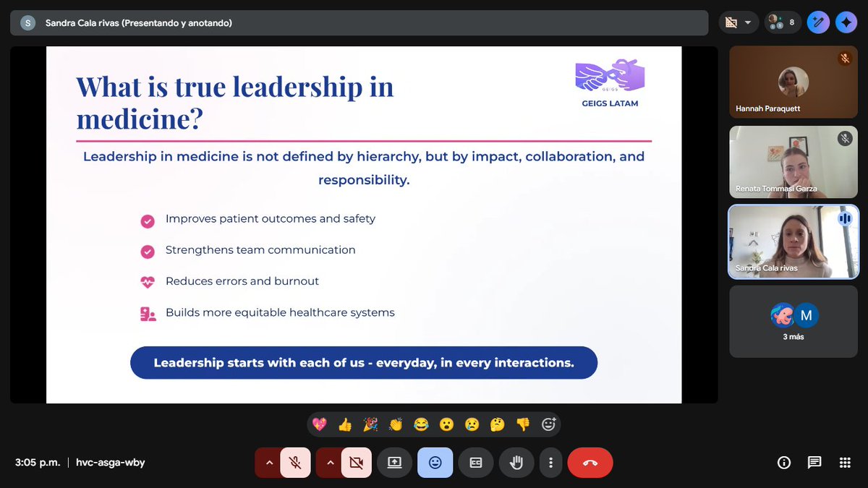Raise your hand

pos(516,463)
